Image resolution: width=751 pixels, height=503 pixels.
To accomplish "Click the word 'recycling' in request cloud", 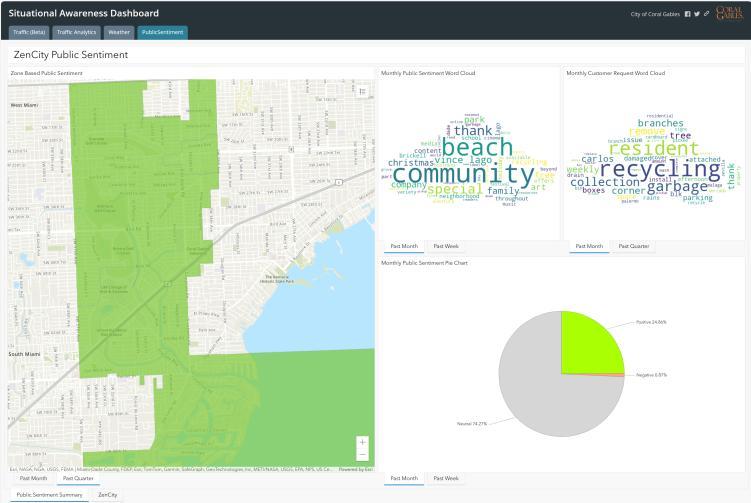I will click(660, 169).
